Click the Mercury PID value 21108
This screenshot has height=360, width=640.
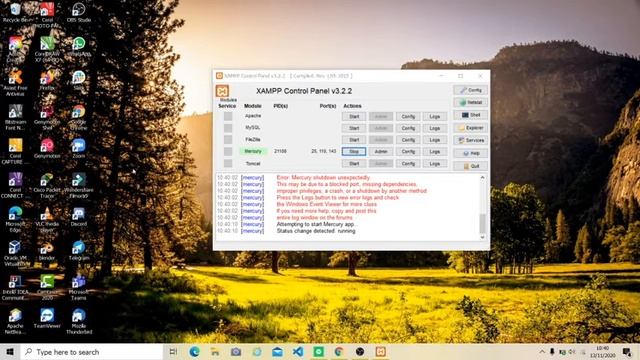tap(280, 151)
